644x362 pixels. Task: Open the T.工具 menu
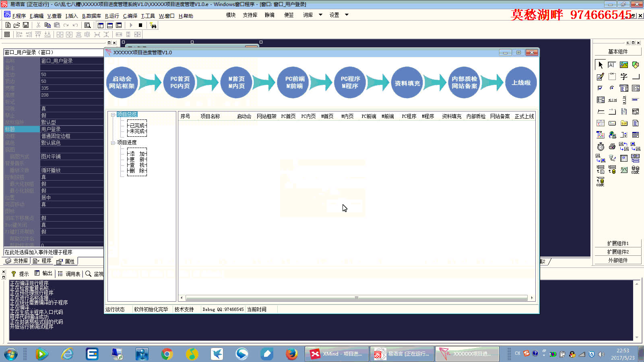click(148, 16)
